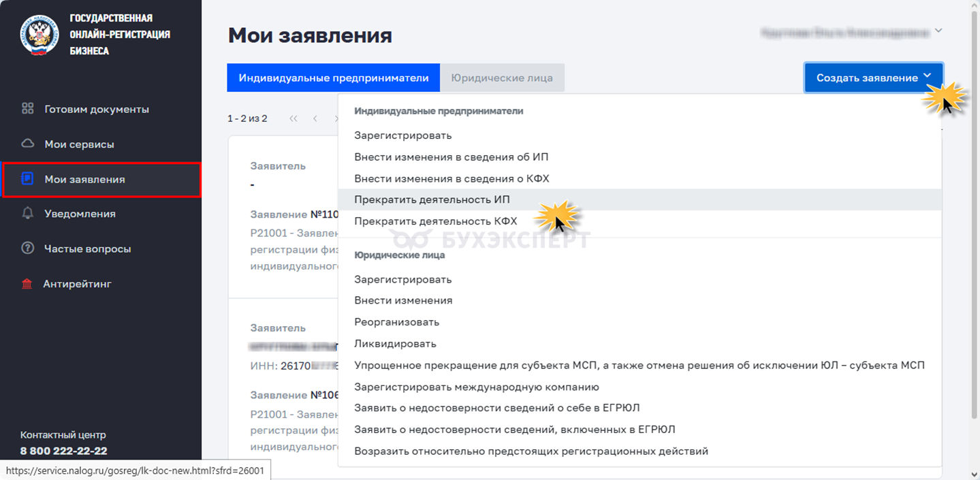This screenshot has height=480, width=980.
Task: Click the grid icon beside Готовим документы
Action: point(28,109)
